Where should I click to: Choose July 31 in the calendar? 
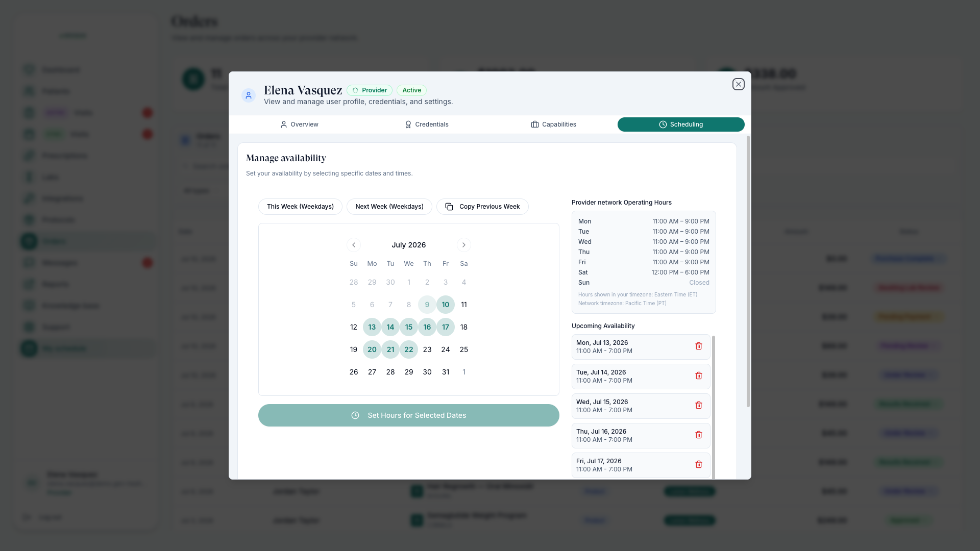pos(446,372)
